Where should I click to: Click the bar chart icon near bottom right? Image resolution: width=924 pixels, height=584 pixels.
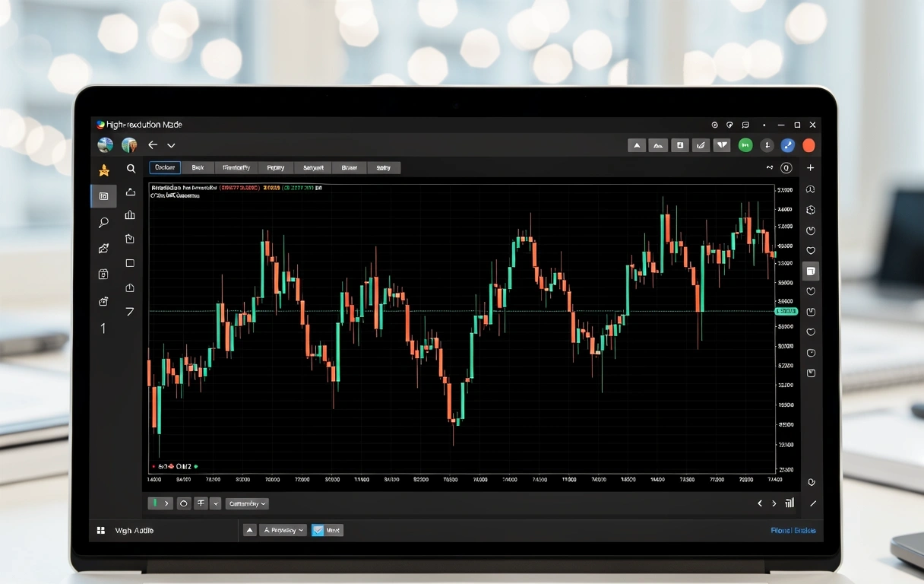(790, 503)
